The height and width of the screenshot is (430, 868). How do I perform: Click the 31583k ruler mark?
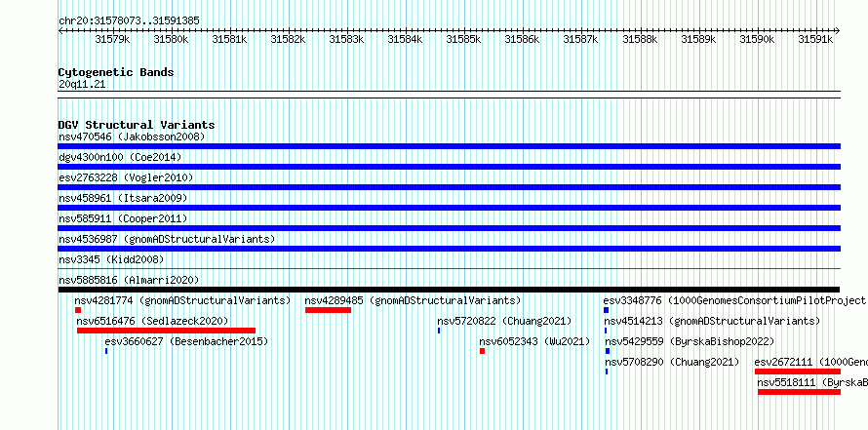[346, 39]
